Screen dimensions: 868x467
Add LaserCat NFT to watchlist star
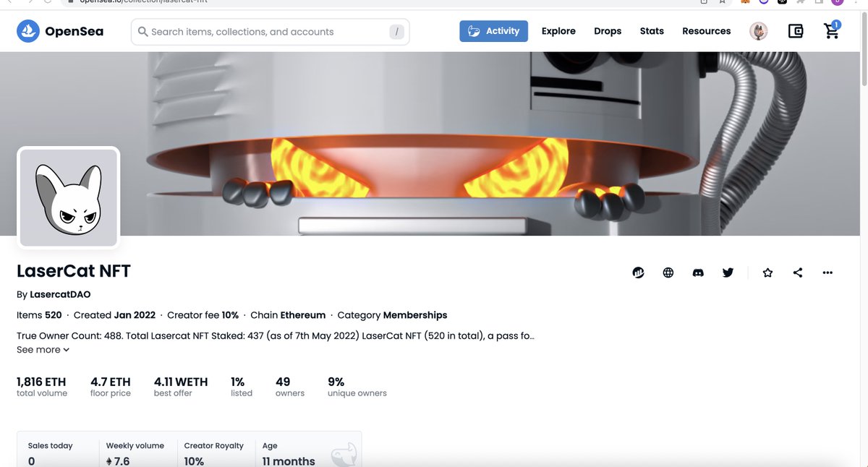click(768, 273)
